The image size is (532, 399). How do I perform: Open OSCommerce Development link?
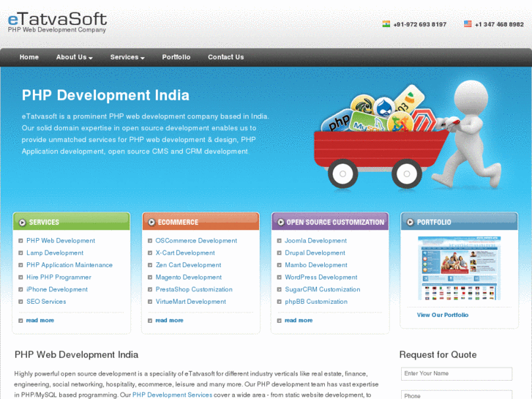[196, 241]
